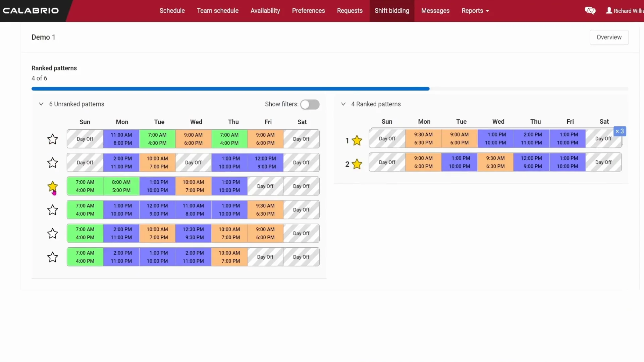Click the chat bubble icon in top navigation
Image resolution: width=644 pixels, height=362 pixels.
pos(590,11)
